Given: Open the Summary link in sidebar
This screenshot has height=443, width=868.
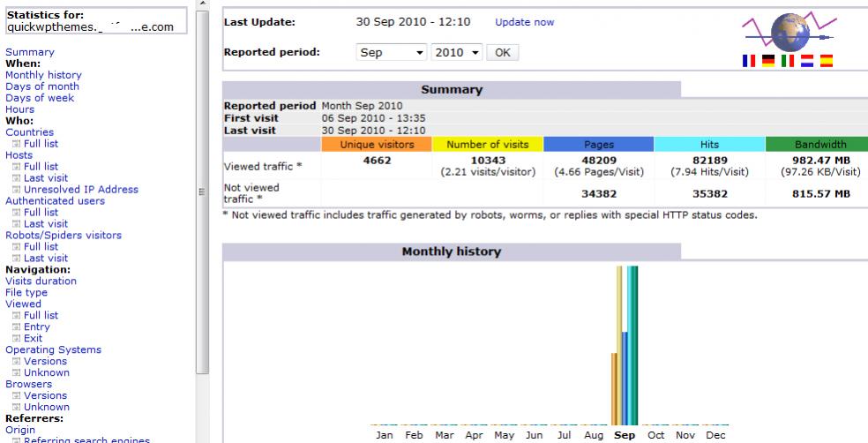Looking at the screenshot, I should tap(30, 52).
